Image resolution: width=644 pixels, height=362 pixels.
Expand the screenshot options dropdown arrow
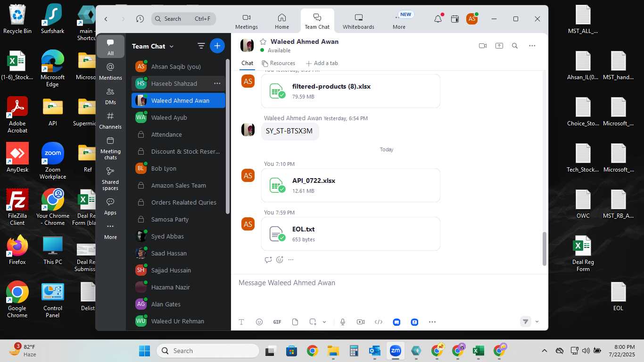[324, 322]
